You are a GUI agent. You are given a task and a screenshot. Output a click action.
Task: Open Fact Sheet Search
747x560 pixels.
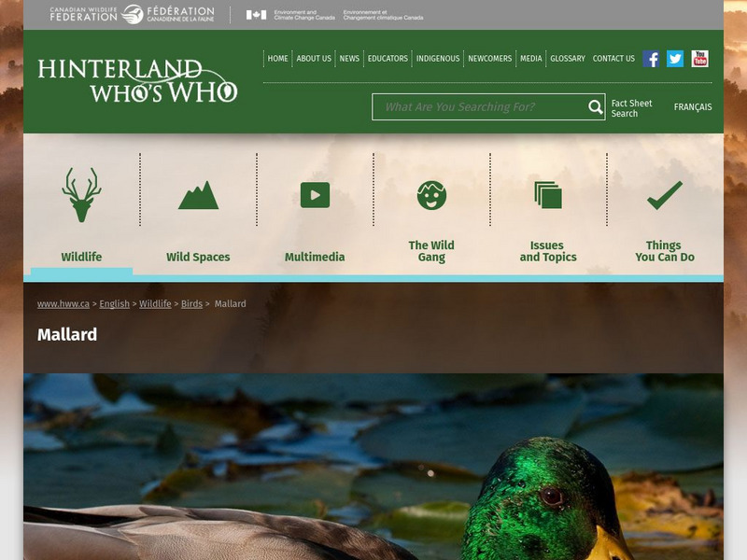pos(629,107)
